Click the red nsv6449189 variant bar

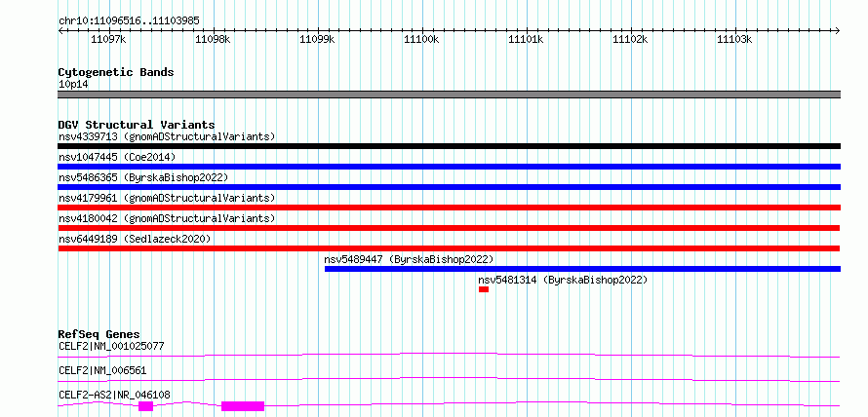tap(449, 248)
